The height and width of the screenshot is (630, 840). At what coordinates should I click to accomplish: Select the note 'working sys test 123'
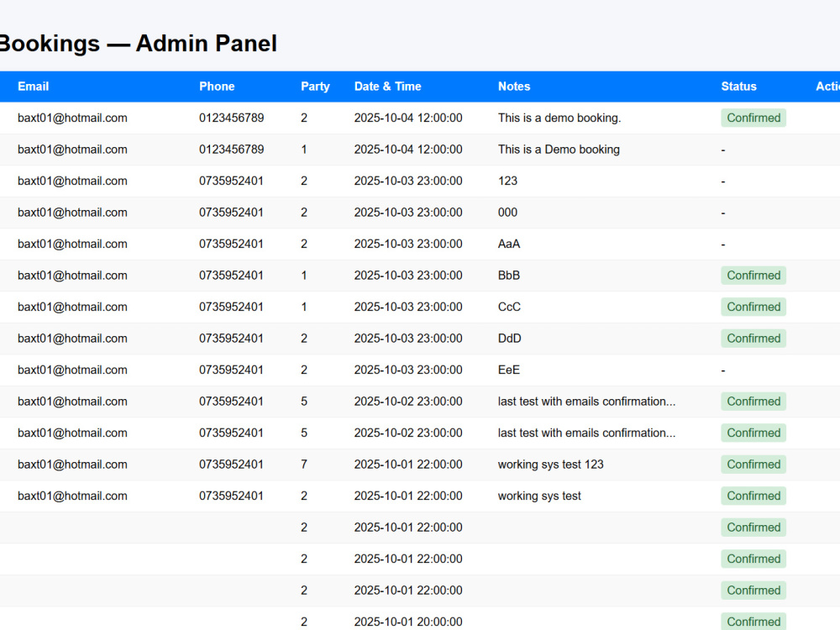click(551, 465)
